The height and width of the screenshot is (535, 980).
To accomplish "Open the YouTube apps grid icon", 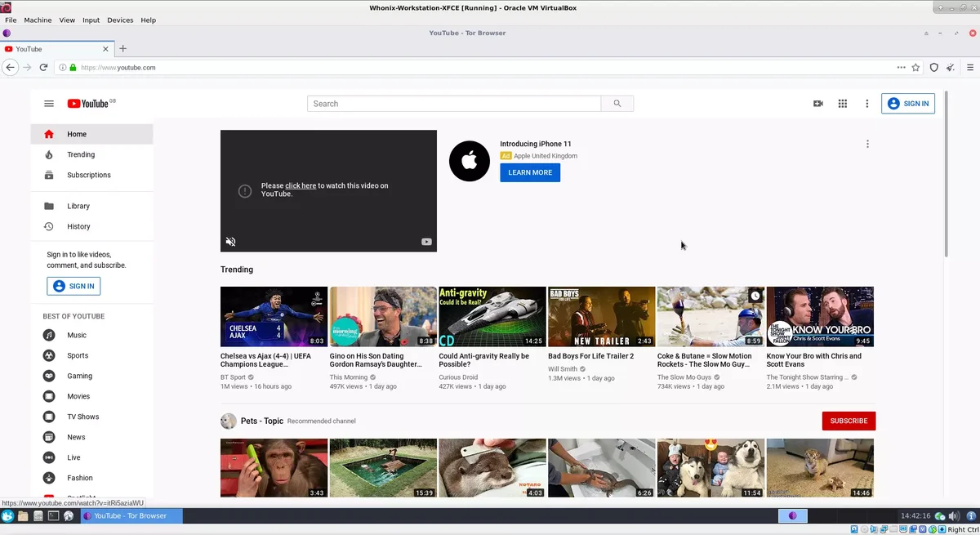I will pyautogui.click(x=842, y=103).
